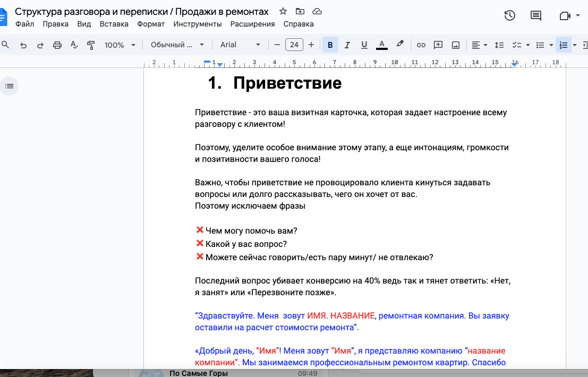This screenshot has width=588, height=377.
Task: Toggle numbered list
Action: [564, 45]
